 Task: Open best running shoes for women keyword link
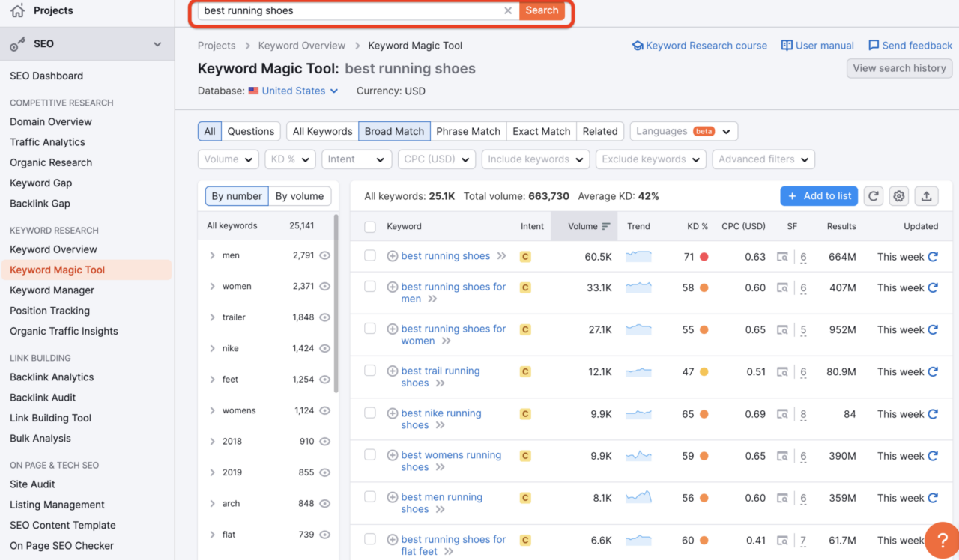[453, 335]
